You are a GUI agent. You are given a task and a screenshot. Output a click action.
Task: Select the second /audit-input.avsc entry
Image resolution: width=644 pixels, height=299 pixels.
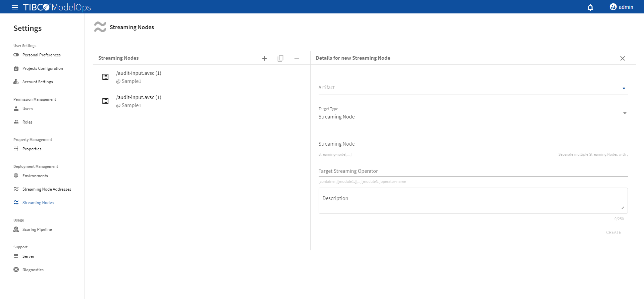(139, 101)
